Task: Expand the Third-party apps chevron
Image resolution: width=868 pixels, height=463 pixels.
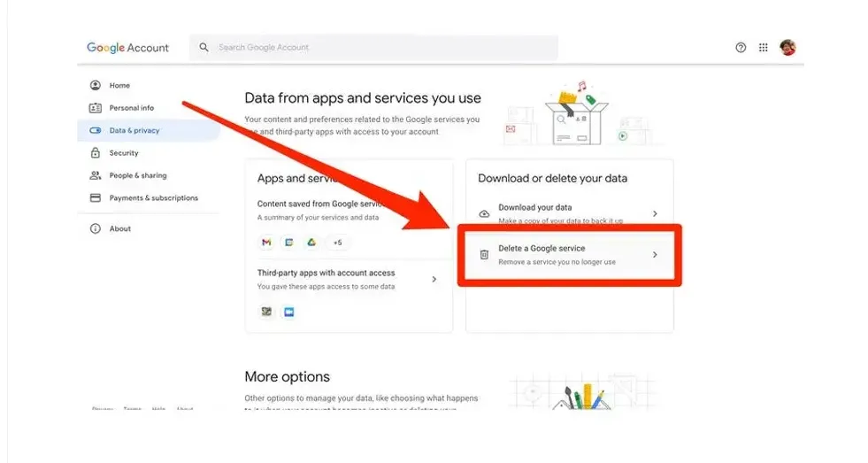Action: [x=434, y=280]
